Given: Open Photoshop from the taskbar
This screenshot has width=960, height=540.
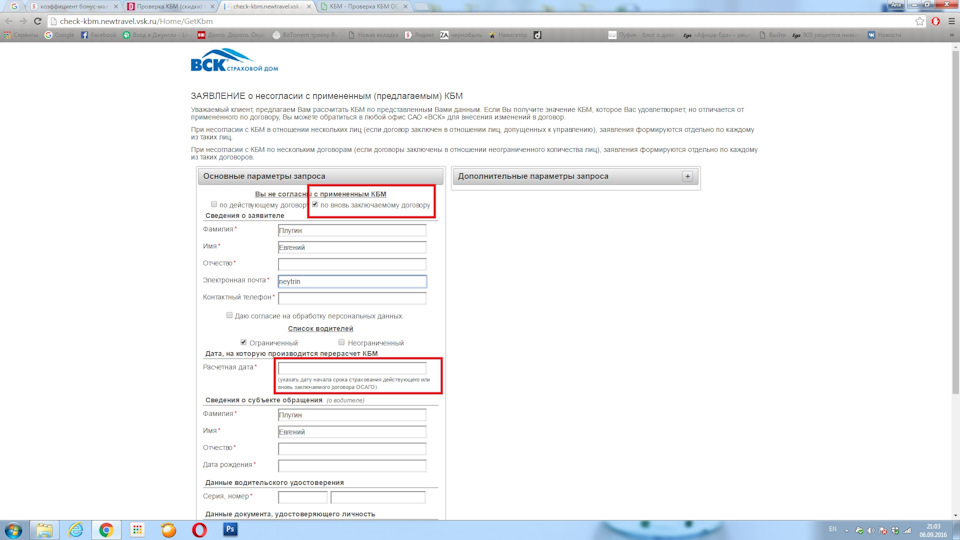Looking at the screenshot, I should tap(230, 530).
